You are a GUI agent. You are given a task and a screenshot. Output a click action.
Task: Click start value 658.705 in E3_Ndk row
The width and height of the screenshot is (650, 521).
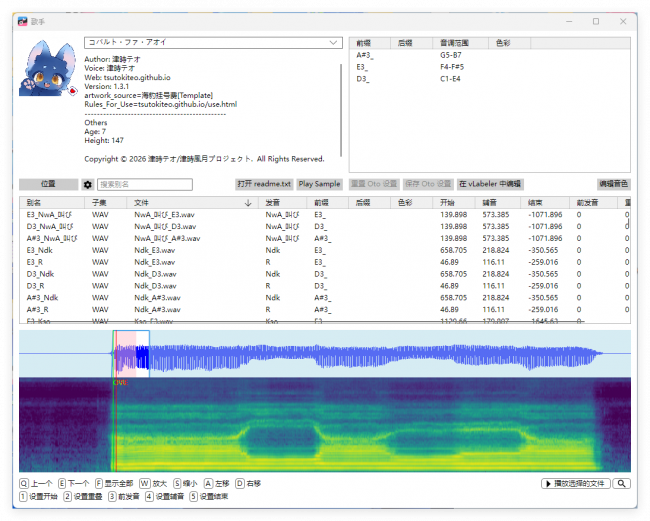coord(453,250)
